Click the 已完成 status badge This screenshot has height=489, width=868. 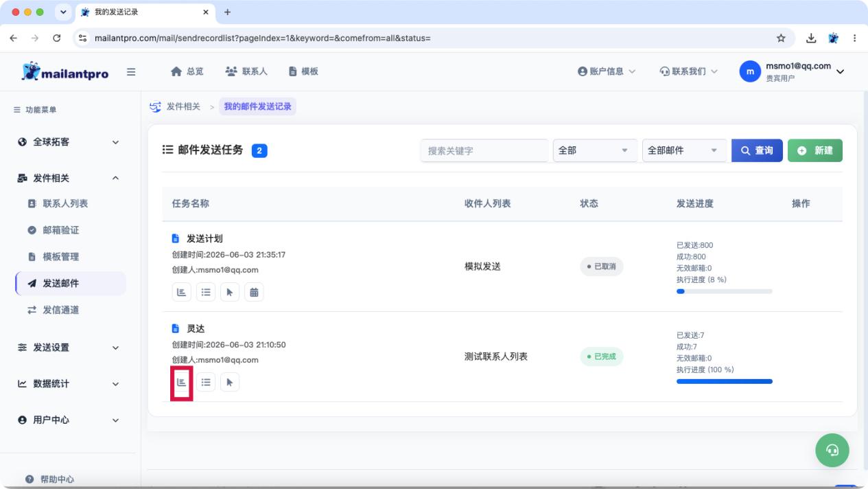[602, 356]
